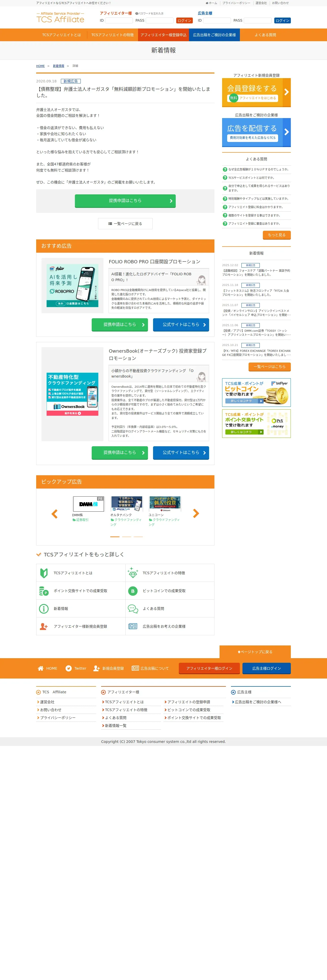Screen dimensions: 327x980
Task: Click the main 提携申請はこちら green button
Action: [x=125, y=201]
